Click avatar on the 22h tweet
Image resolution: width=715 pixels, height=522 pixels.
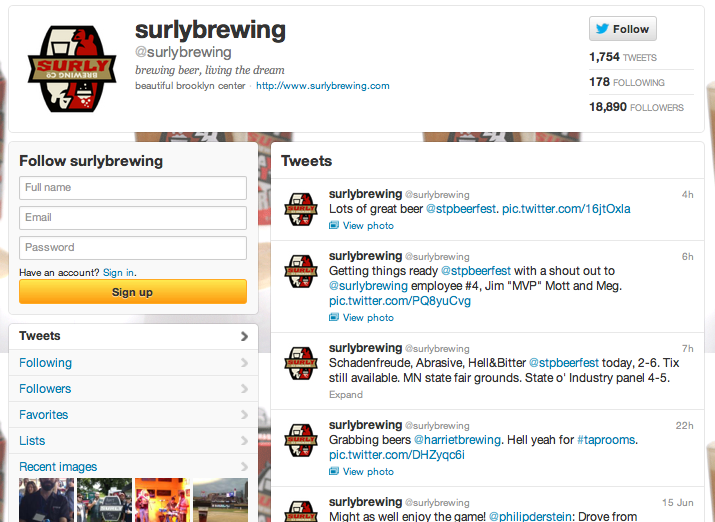click(301, 440)
